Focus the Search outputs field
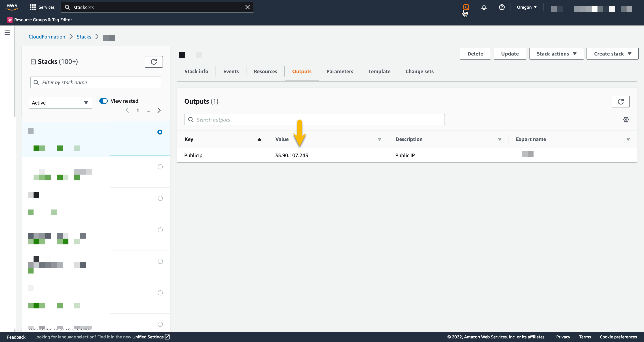Screen dimensions: 644x342 tap(318, 120)
